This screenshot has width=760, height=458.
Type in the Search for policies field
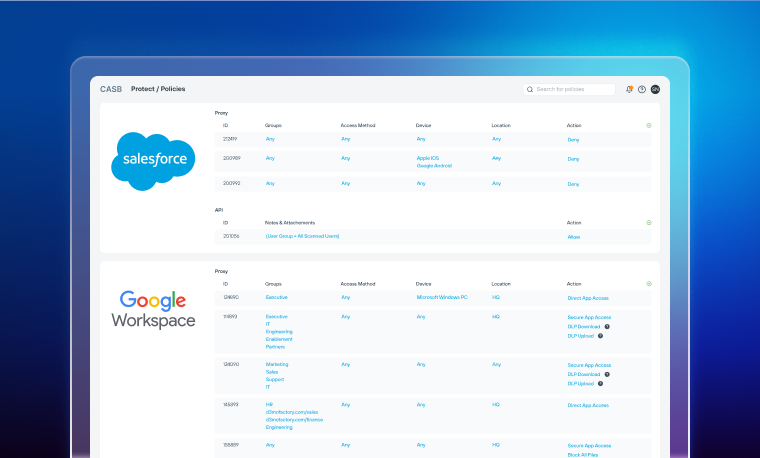click(x=574, y=89)
